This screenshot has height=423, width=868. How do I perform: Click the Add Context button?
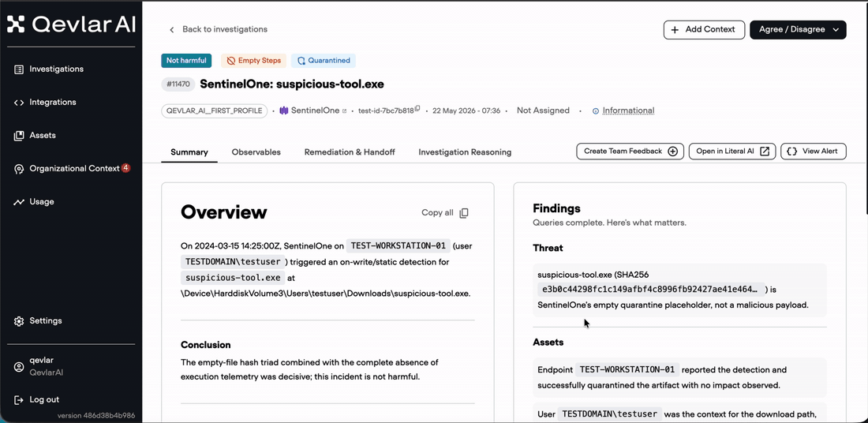click(x=704, y=30)
